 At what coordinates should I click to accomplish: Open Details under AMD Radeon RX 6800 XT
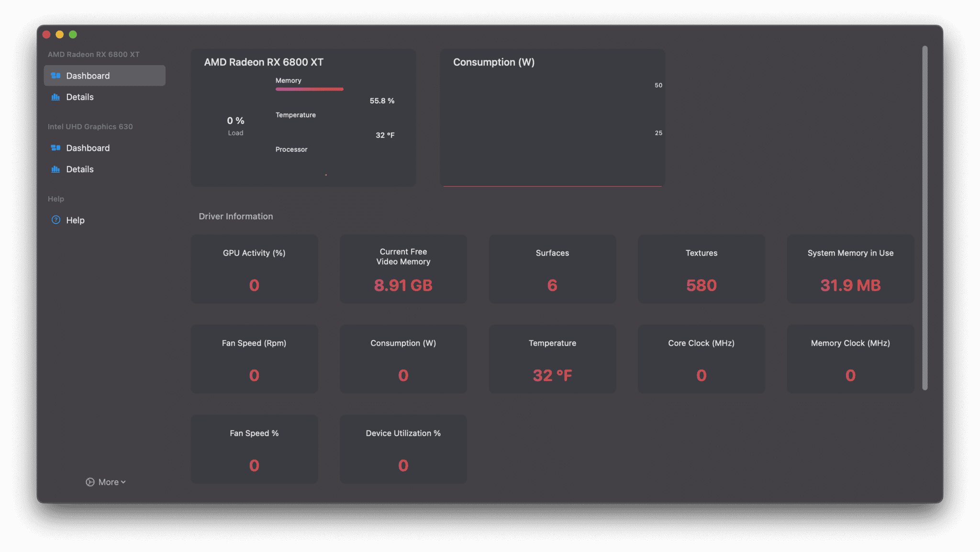(x=80, y=97)
